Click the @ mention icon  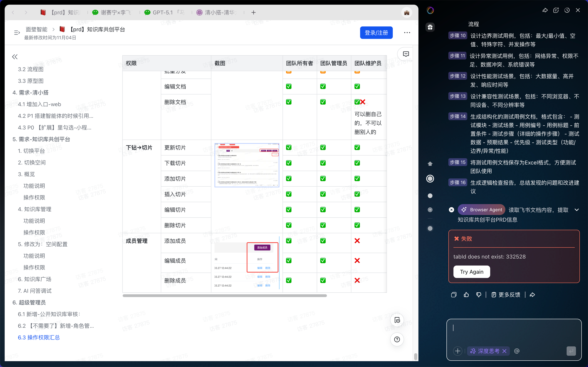517,351
